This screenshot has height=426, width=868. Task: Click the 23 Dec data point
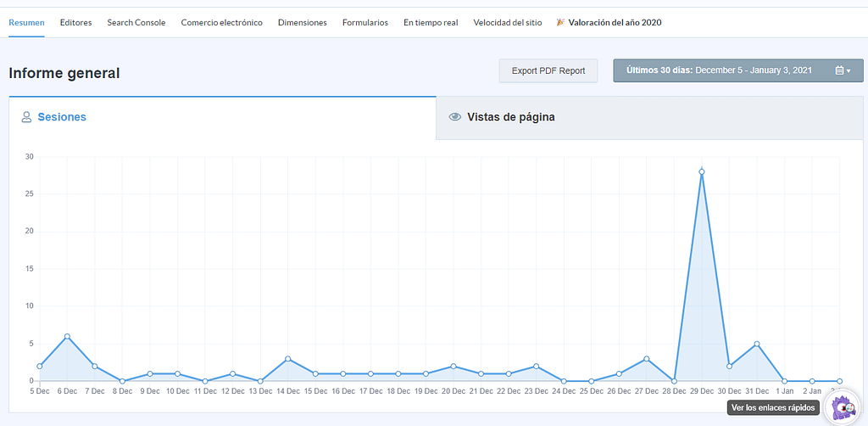click(536, 366)
